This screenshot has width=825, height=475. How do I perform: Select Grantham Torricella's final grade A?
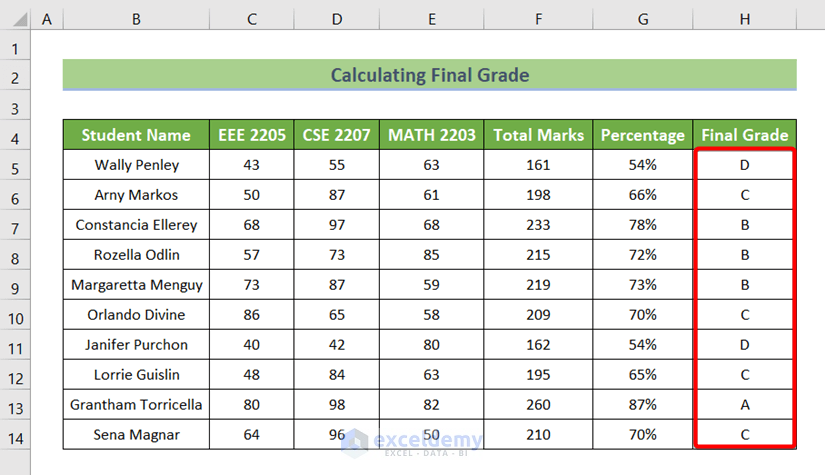(x=744, y=405)
